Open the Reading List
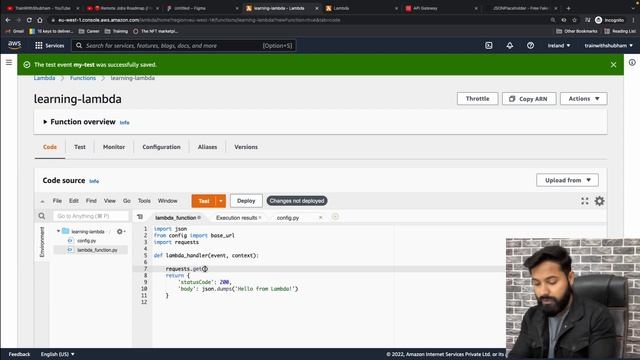Image resolution: width=640 pixels, height=360 pixels. point(620,31)
